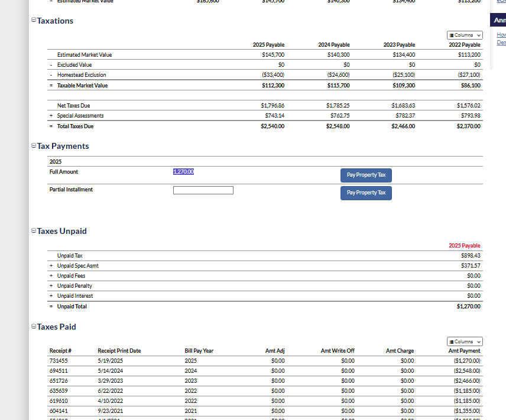Collapse the Tax Payments section icon
The image size is (506, 420).
point(33,146)
